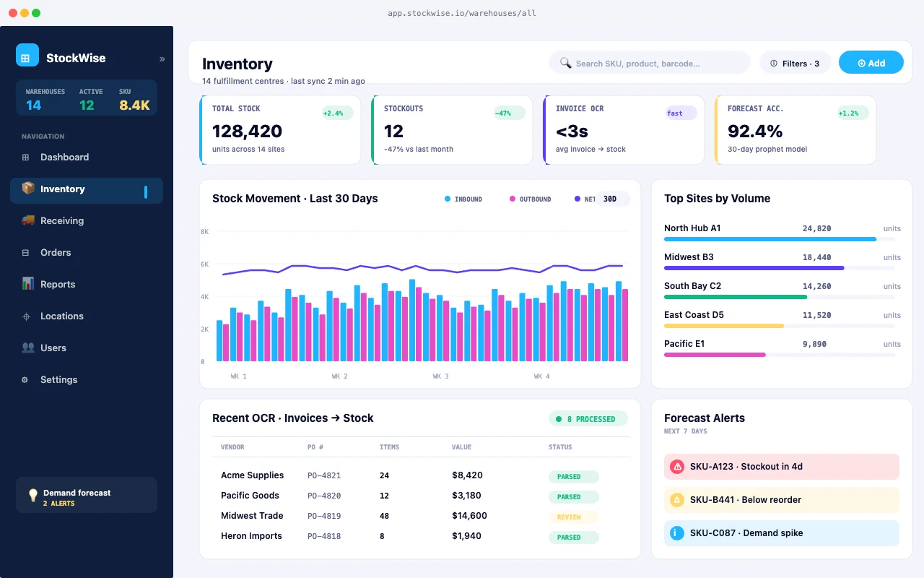924x578 pixels.
Task: Click the Add button
Action: click(x=871, y=63)
